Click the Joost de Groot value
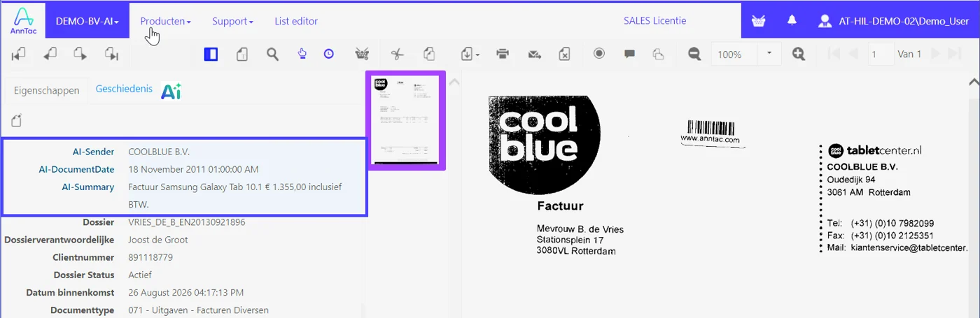The image size is (980, 318). pyautogui.click(x=157, y=240)
